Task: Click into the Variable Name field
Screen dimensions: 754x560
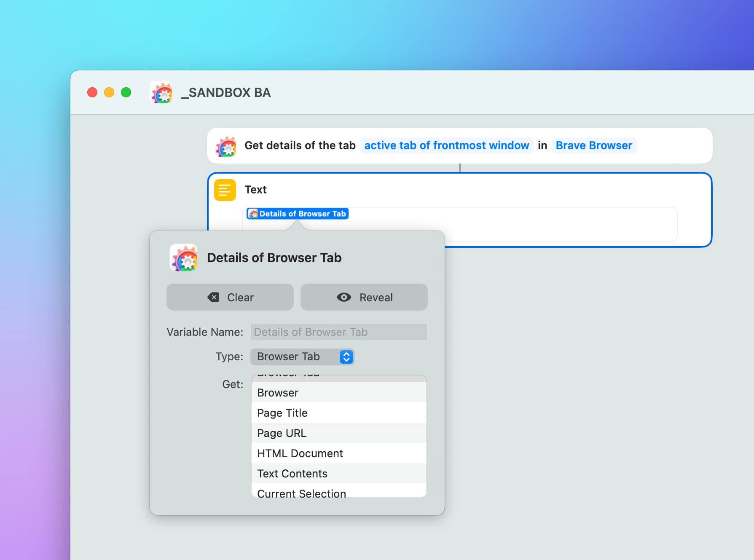Action: click(x=338, y=332)
